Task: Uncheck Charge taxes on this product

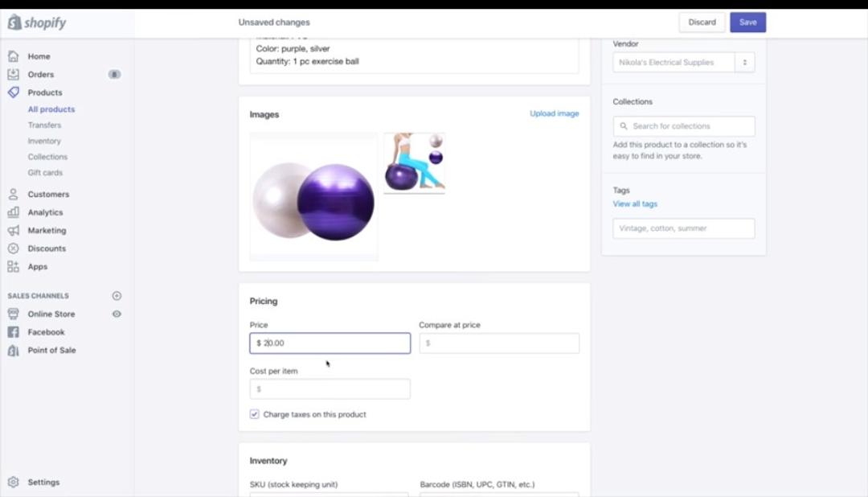Action: tap(252, 414)
